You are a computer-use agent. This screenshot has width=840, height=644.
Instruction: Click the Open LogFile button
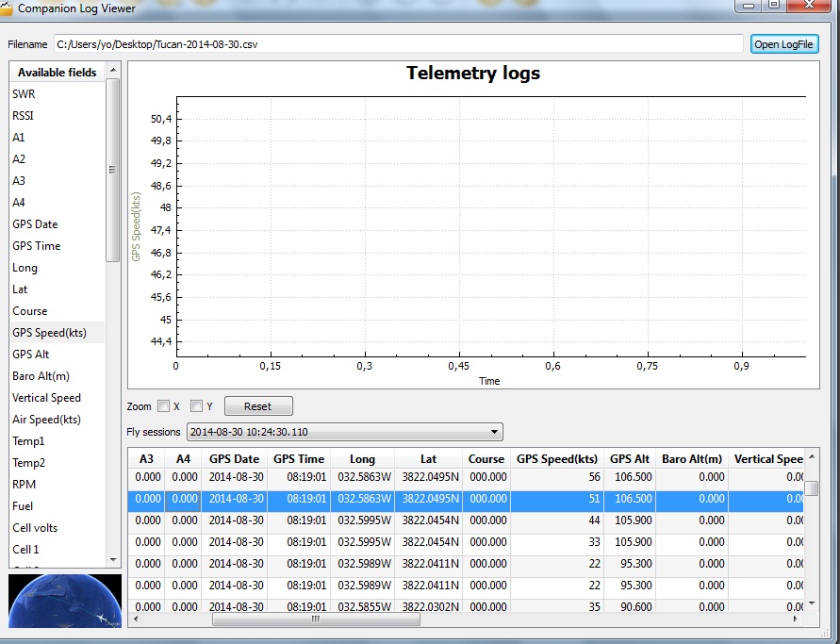coord(784,44)
